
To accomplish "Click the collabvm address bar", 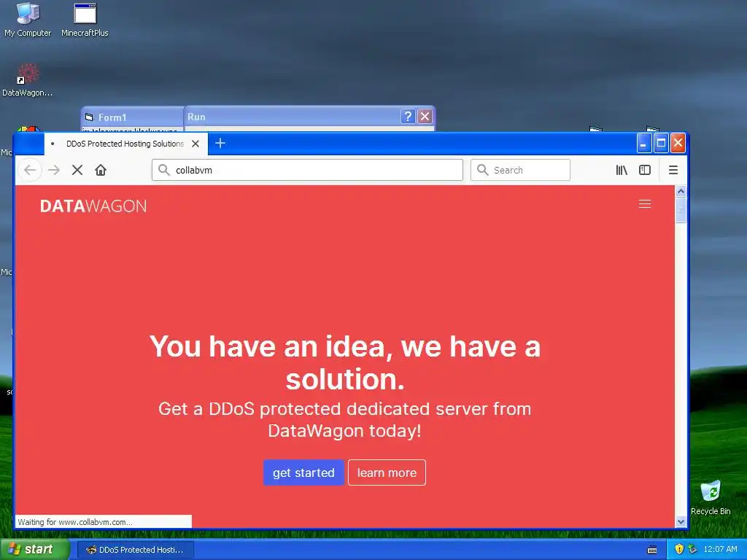I will point(307,170).
